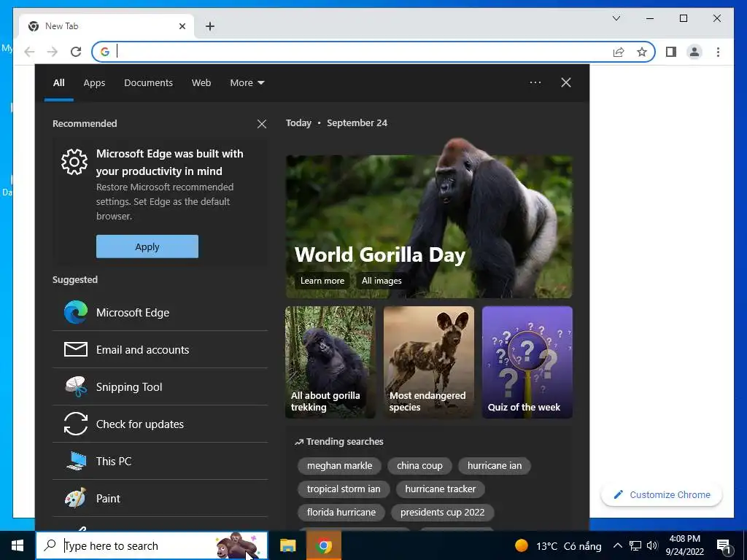The height and width of the screenshot is (560, 747).
Task: Open Chrome side panel
Action: click(671, 52)
